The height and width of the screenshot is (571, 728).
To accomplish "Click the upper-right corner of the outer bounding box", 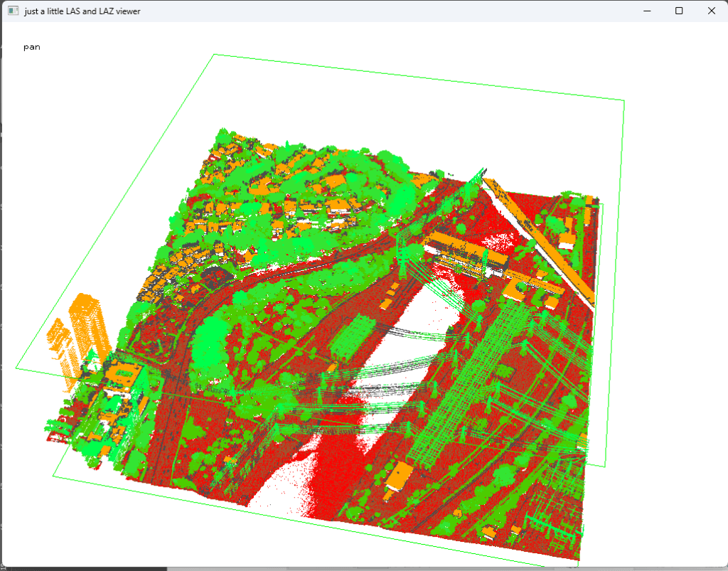I will click(x=623, y=101).
